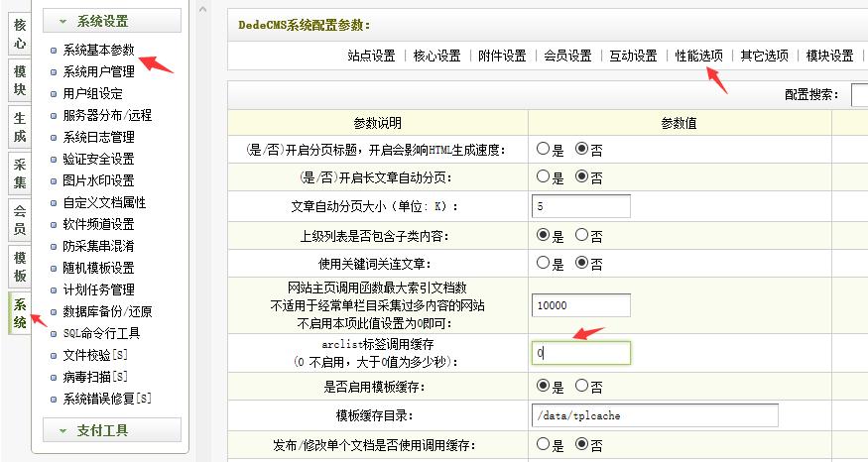Open 病毒扫描[S] in the sidebar
The image size is (868, 462).
95,377
